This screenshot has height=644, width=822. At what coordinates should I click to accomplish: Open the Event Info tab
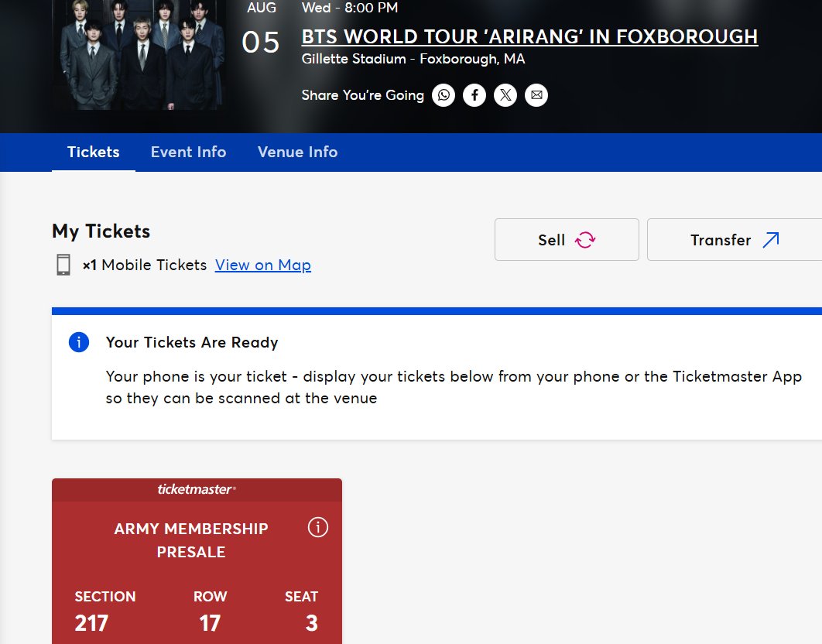188,152
